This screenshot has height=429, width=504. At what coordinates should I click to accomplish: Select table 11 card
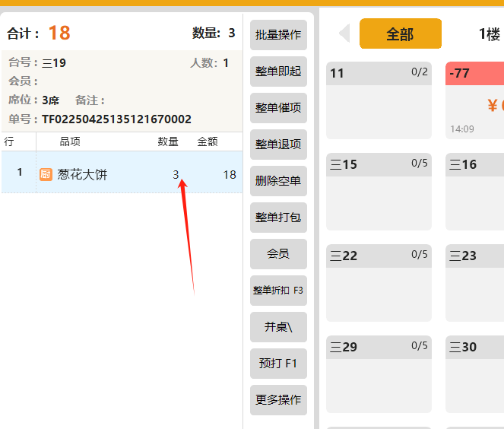tap(379, 100)
